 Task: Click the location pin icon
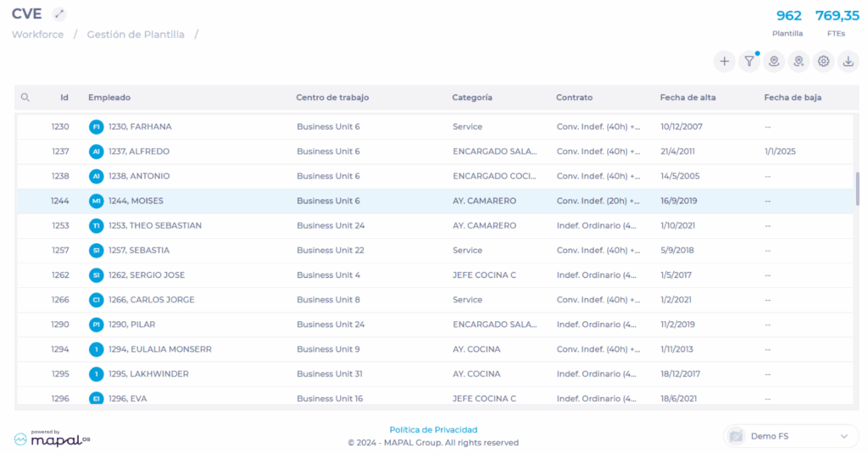click(773, 61)
